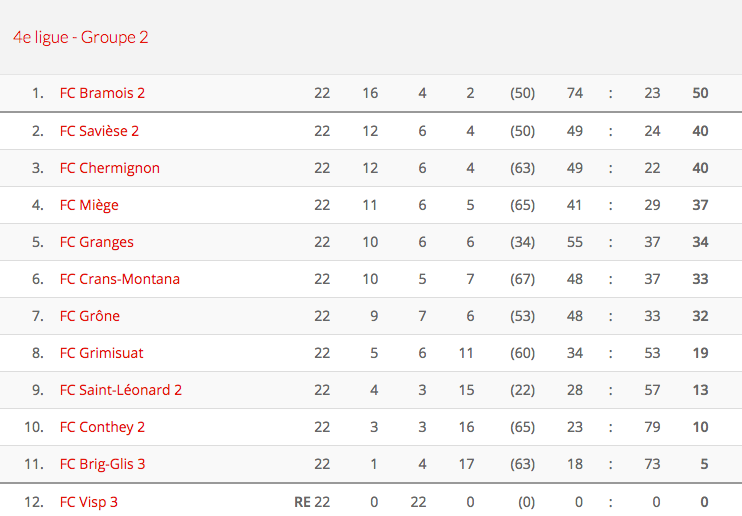The width and height of the screenshot is (742, 516).
Task: Click the FC Grône team name
Action: (x=90, y=316)
